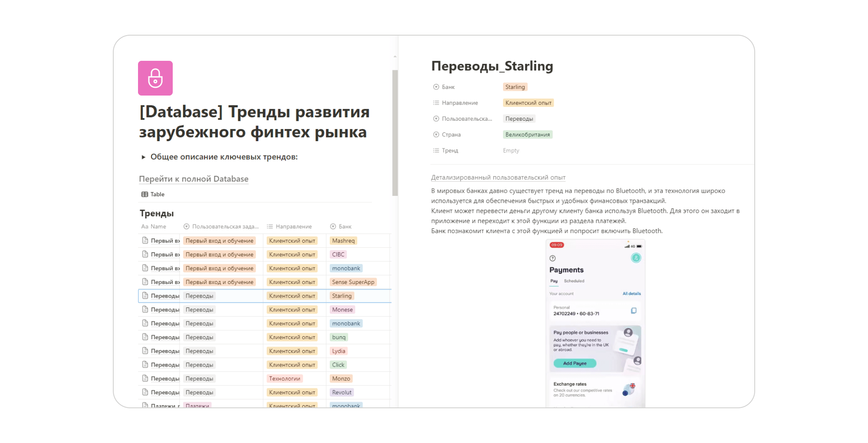868x443 pixels.
Task: Click the 'Тренды' database title
Action: click(157, 213)
